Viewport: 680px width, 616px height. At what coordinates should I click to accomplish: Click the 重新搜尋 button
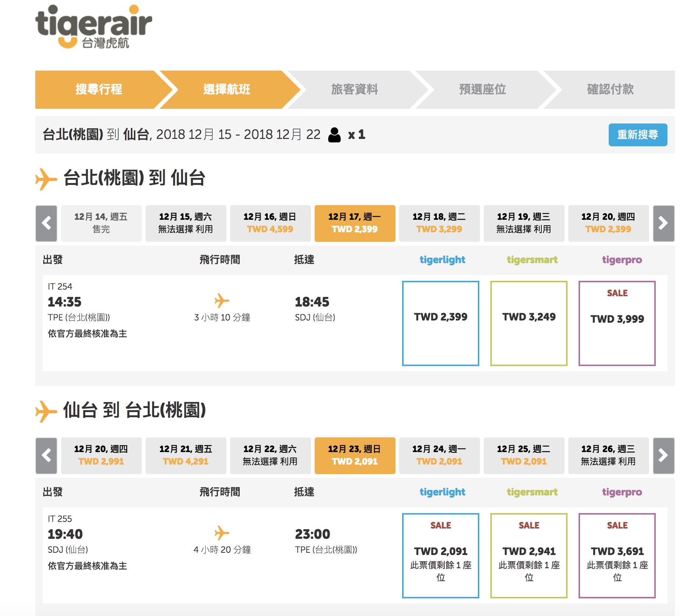[x=638, y=135]
